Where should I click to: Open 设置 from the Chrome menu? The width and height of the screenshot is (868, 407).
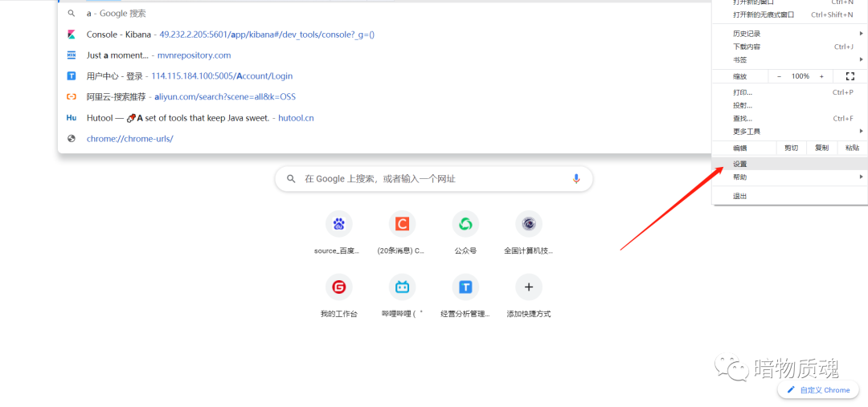pos(790,165)
